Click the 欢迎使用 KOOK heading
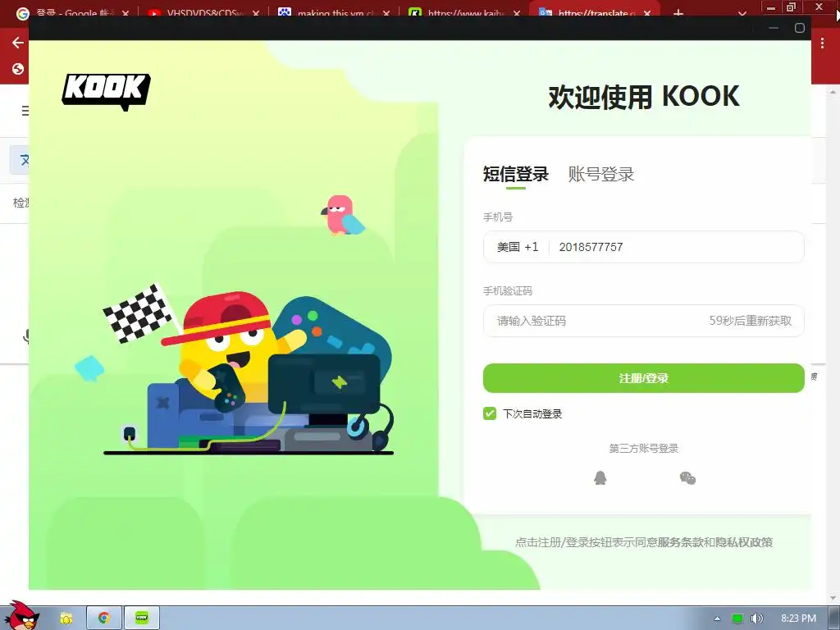Image resolution: width=840 pixels, height=630 pixels. point(643,97)
